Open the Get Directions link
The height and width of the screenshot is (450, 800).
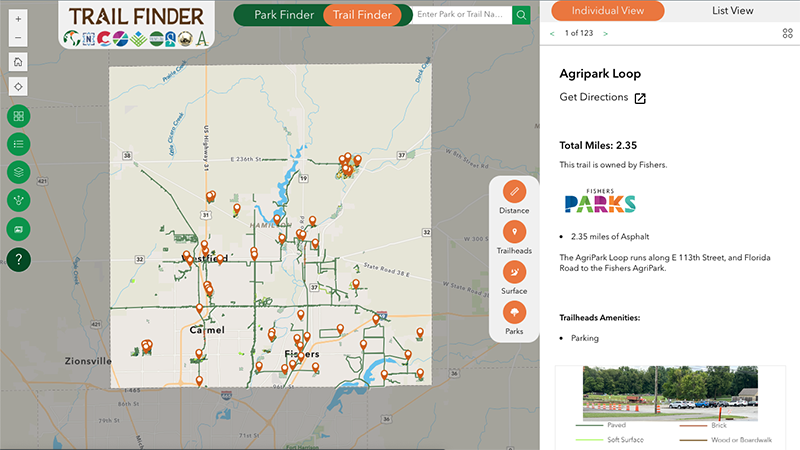[593, 97]
